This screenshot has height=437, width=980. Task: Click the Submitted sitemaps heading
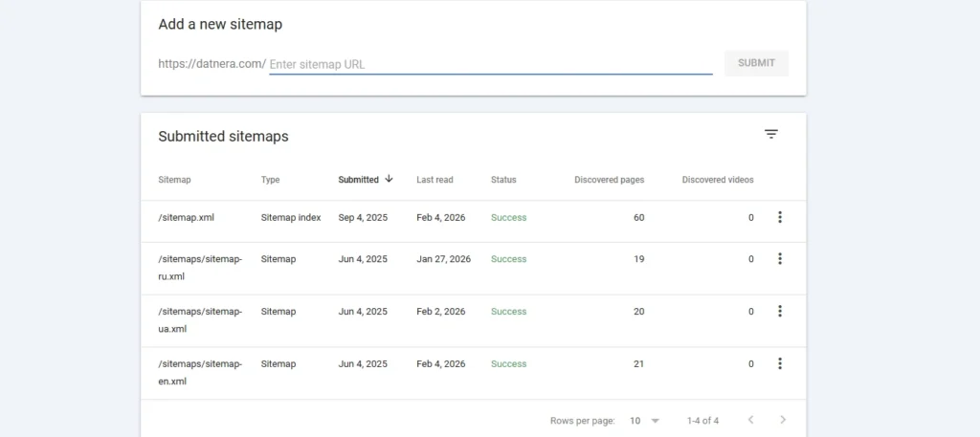click(223, 137)
